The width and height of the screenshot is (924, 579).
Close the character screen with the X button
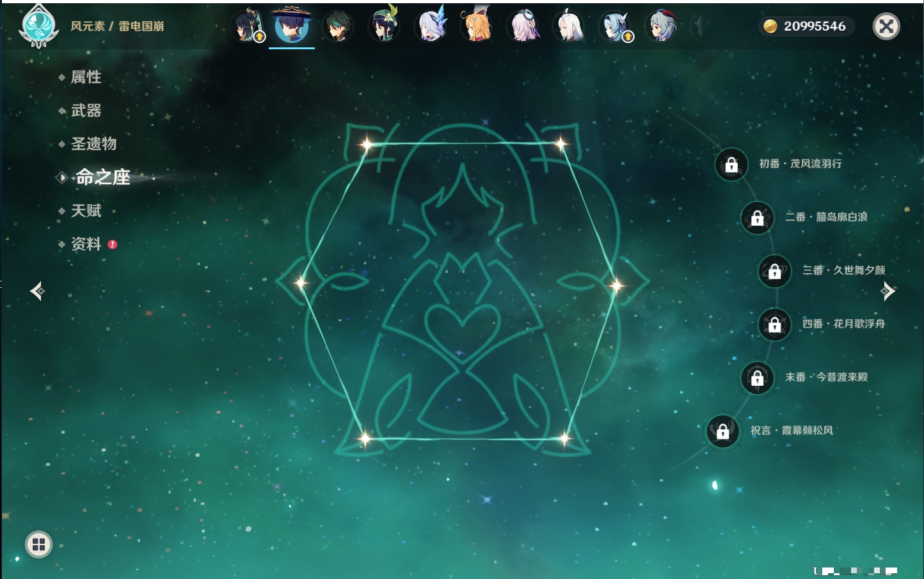(x=886, y=26)
